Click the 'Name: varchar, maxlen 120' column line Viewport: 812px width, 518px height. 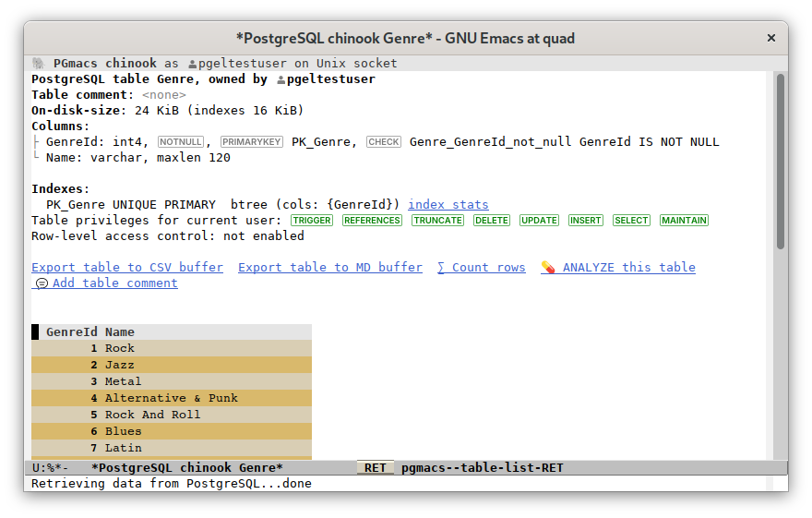tap(137, 158)
